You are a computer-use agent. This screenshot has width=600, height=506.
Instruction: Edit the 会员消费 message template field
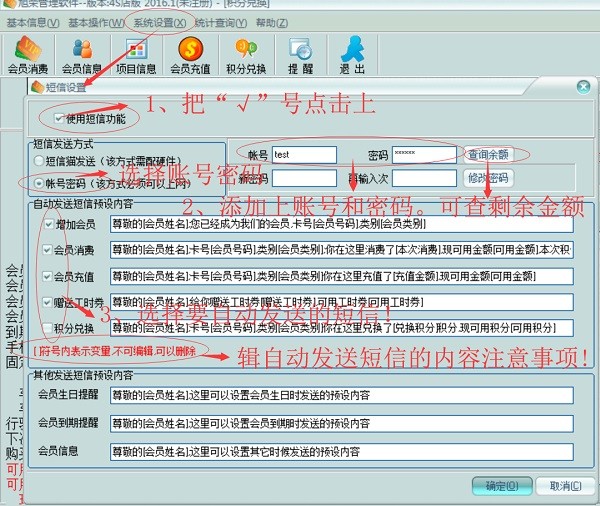342,250
